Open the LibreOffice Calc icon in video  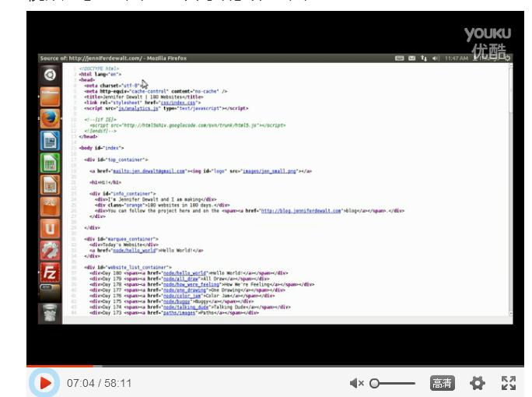(x=51, y=163)
